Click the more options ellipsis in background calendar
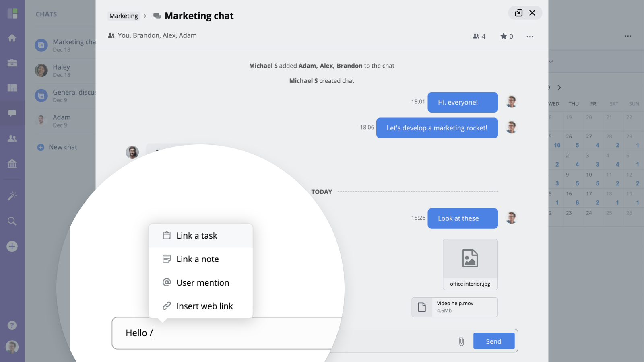The image size is (644, 362). [x=627, y=36]
